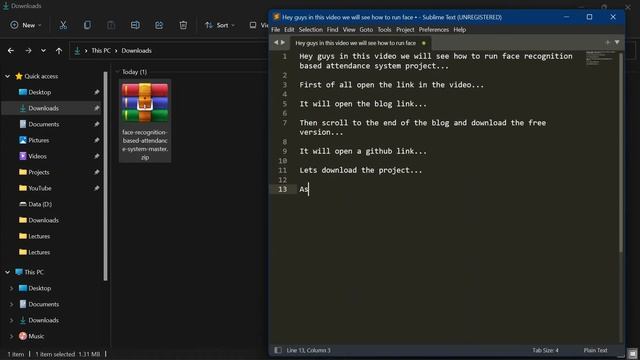The width and height of the screenshot is (640, 360).
Task: Go forward using File Explorer forward arrow
Action: pos(28,51)
